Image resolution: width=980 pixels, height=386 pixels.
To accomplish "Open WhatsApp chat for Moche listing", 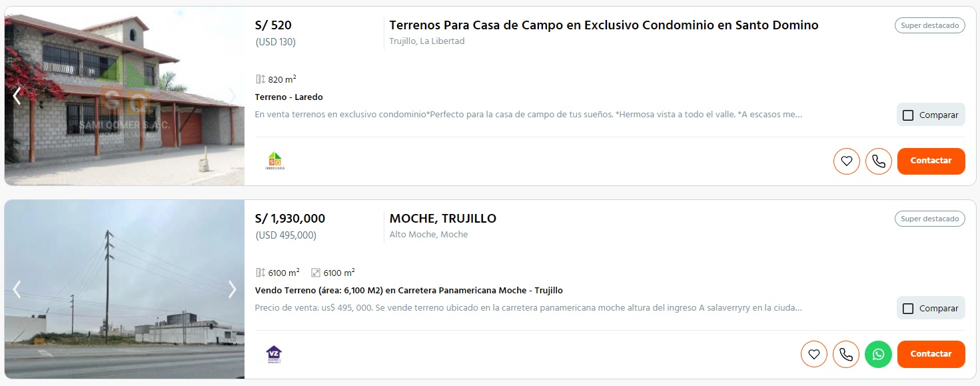I will (x=878, y=355).
